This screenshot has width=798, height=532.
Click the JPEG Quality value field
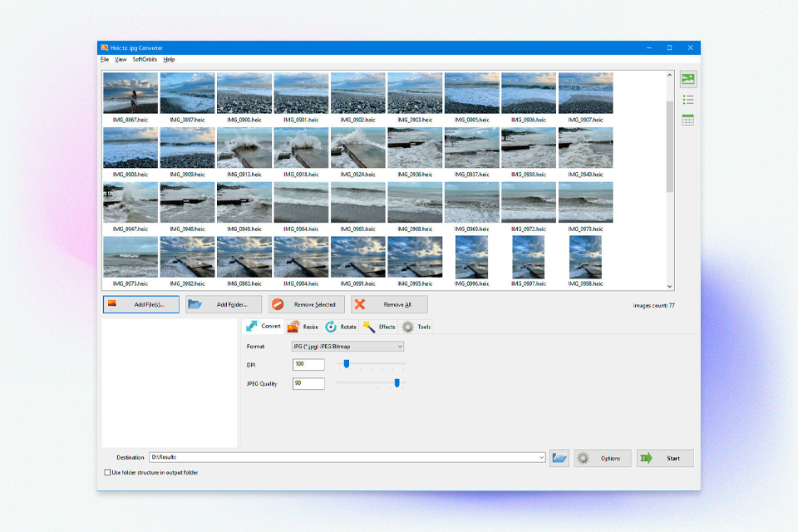click(308, 383)
